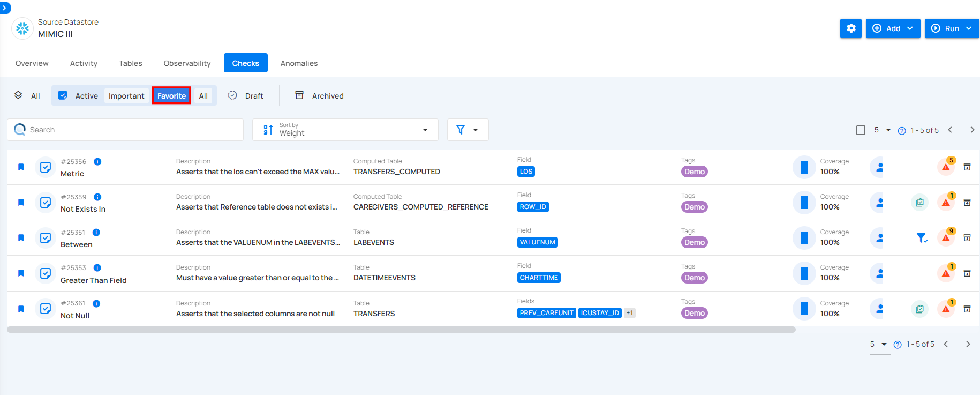Open anomalies warning on Not Null row
980x395 pixels.
click(x=946, y=309)
